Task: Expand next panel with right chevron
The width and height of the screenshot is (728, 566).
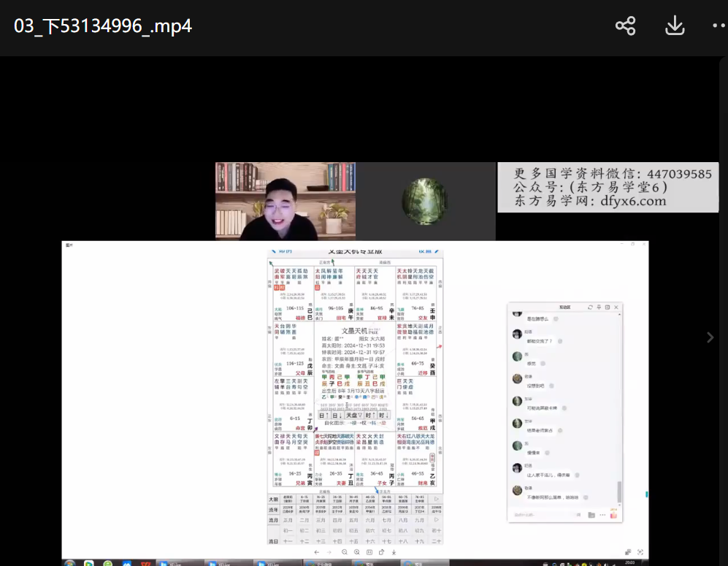Action: tap(710, 337)
